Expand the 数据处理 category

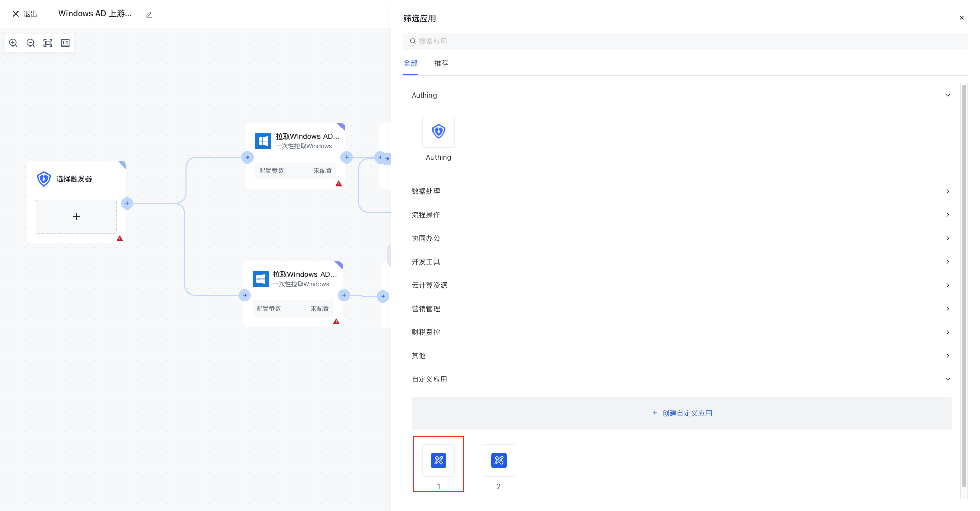coord(947,191)
